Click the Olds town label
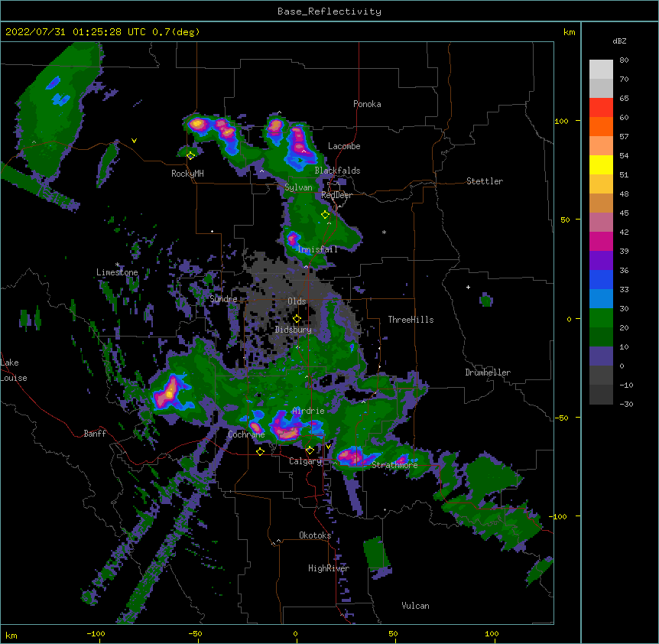The image size is (659, 644). pos(297,301)
